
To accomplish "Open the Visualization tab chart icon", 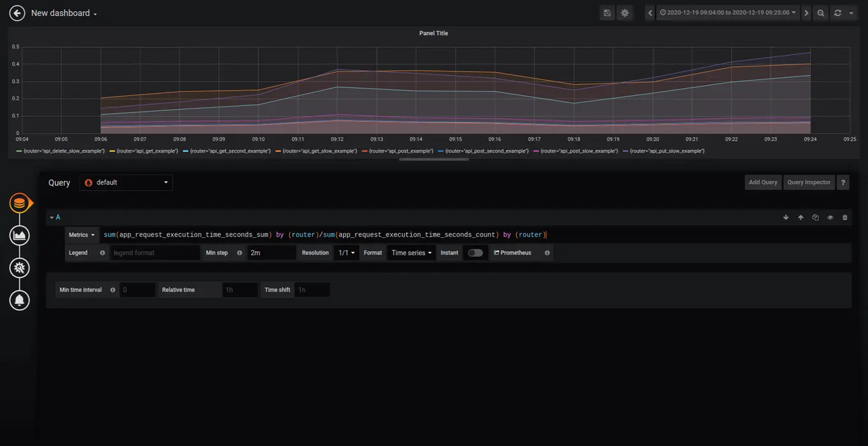I will point(20,235).
